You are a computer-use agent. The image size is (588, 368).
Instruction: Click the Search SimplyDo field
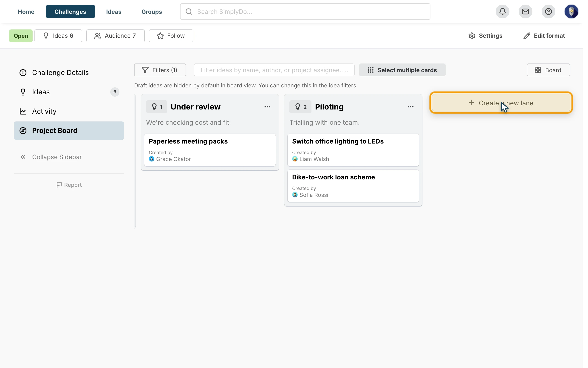pyautogui.click(x=305, y=11)
